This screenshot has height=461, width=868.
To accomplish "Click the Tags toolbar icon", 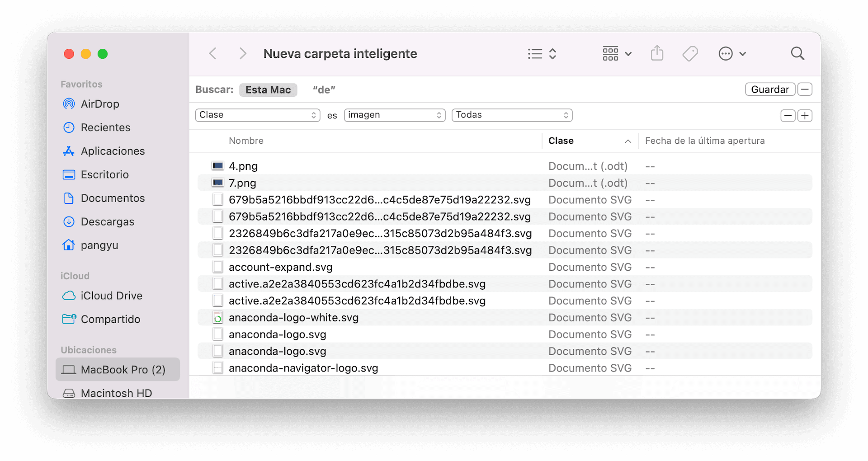I will (690, 54).
